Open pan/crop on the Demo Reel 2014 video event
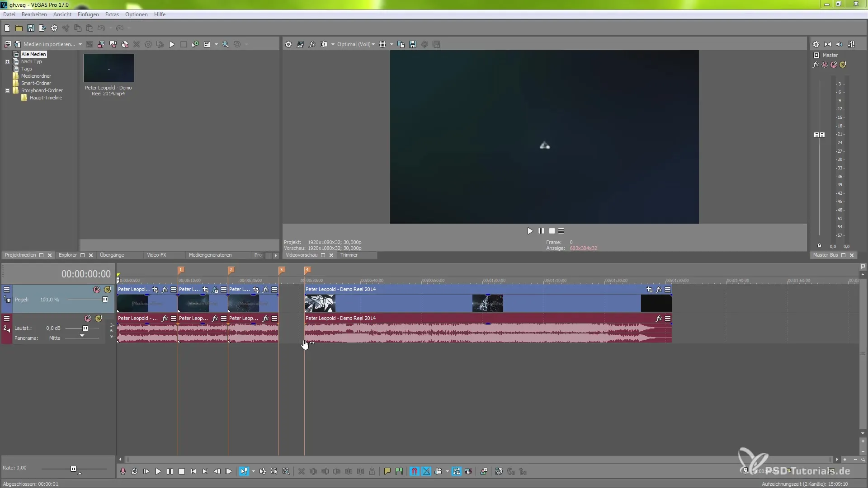The height and width of the screenshot is (488, 868). (x=650, y=290)
